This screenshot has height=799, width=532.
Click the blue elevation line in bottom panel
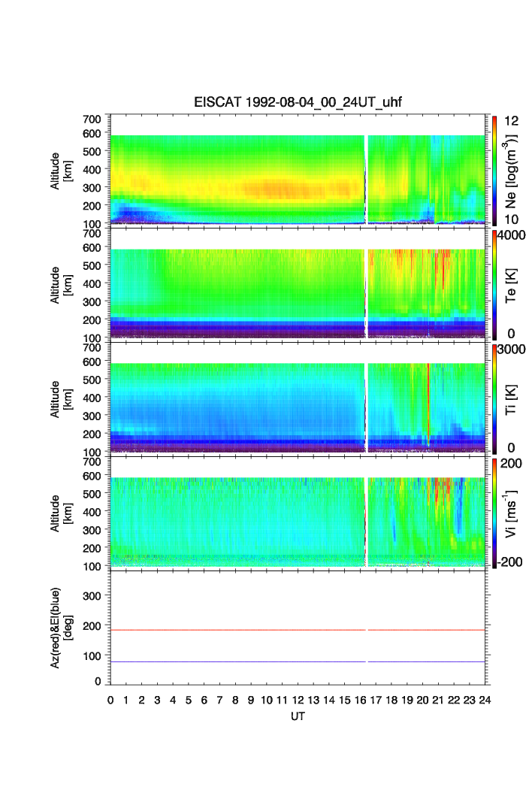[x=298, y=662]
